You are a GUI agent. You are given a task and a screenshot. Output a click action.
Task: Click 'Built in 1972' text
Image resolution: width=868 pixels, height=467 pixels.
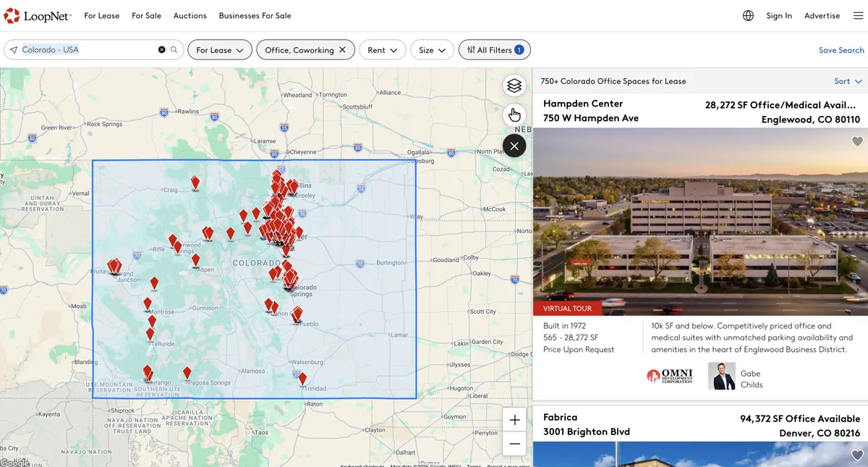[565, 326]
